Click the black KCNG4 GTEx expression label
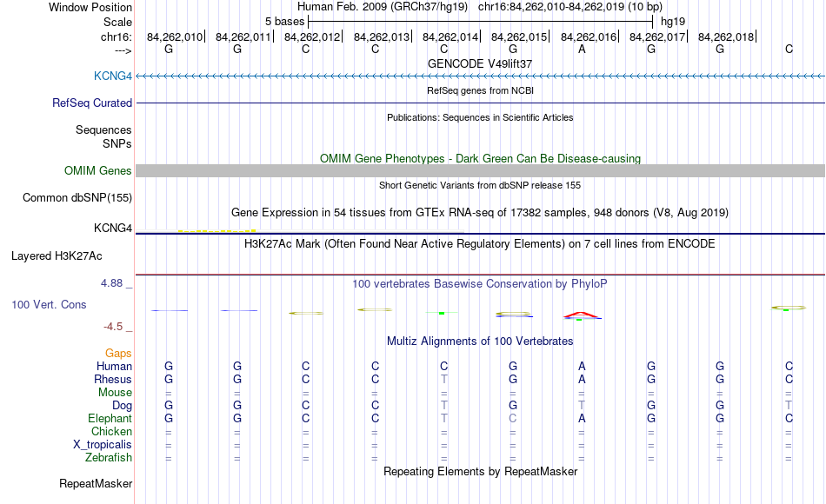826x504 pixels. tap(113, 228)
